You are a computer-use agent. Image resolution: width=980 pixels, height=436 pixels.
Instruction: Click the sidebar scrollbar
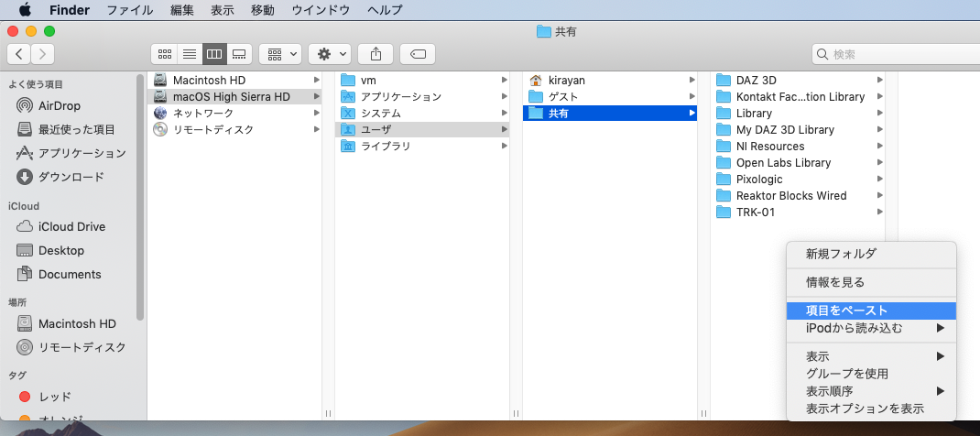(141, 199)
